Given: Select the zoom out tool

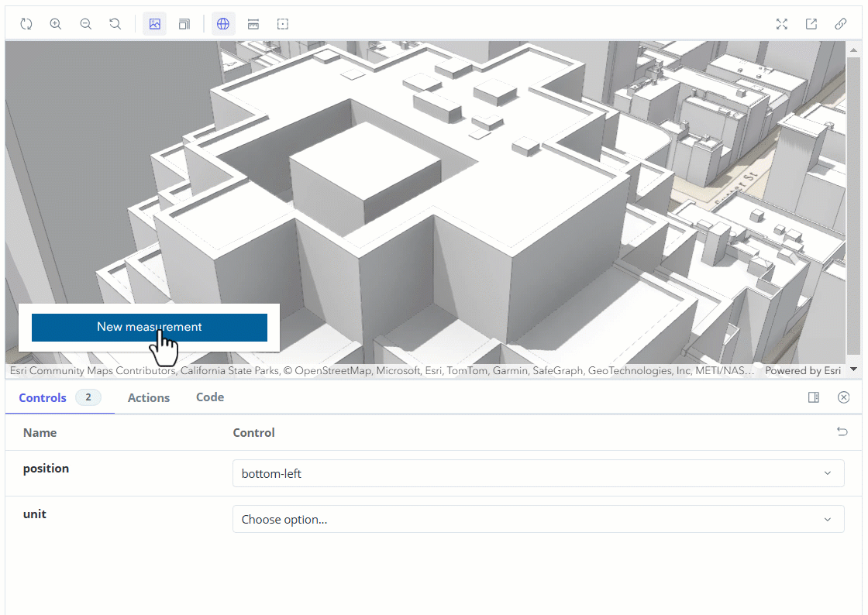Looking at the screenshot, I should pos(85,24).
